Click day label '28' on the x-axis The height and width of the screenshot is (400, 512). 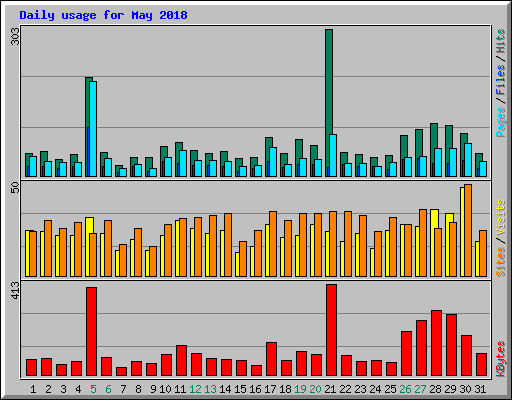(x=435, y=389)
